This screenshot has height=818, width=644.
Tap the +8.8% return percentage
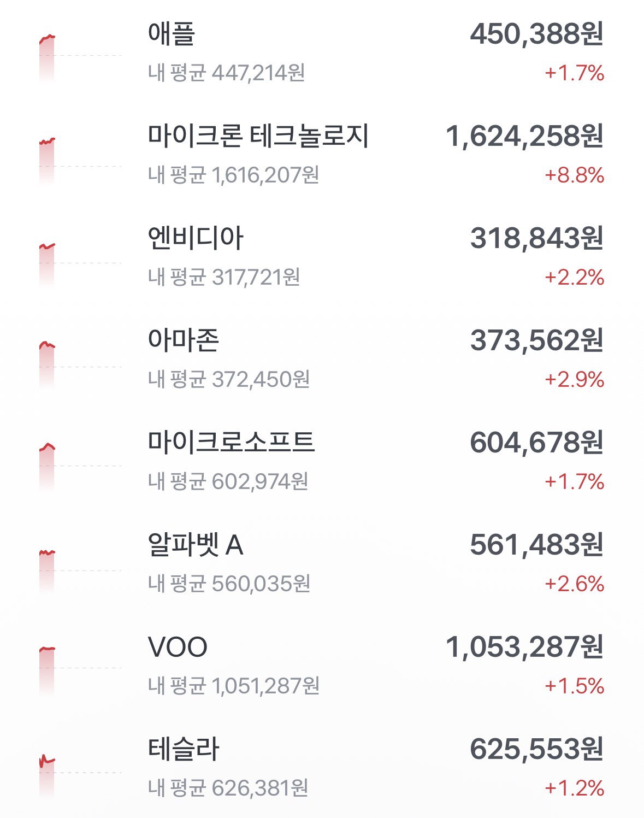pos(575,175)
